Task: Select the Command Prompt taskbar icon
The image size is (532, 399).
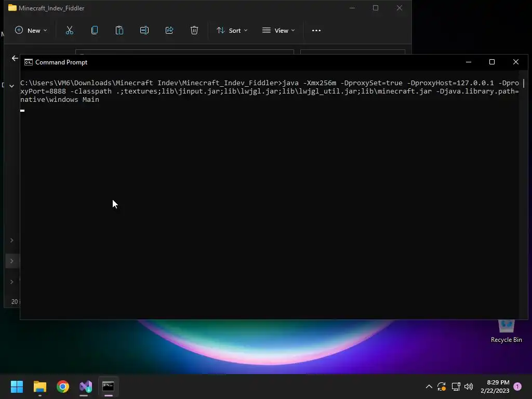Action: coord(108,387)
